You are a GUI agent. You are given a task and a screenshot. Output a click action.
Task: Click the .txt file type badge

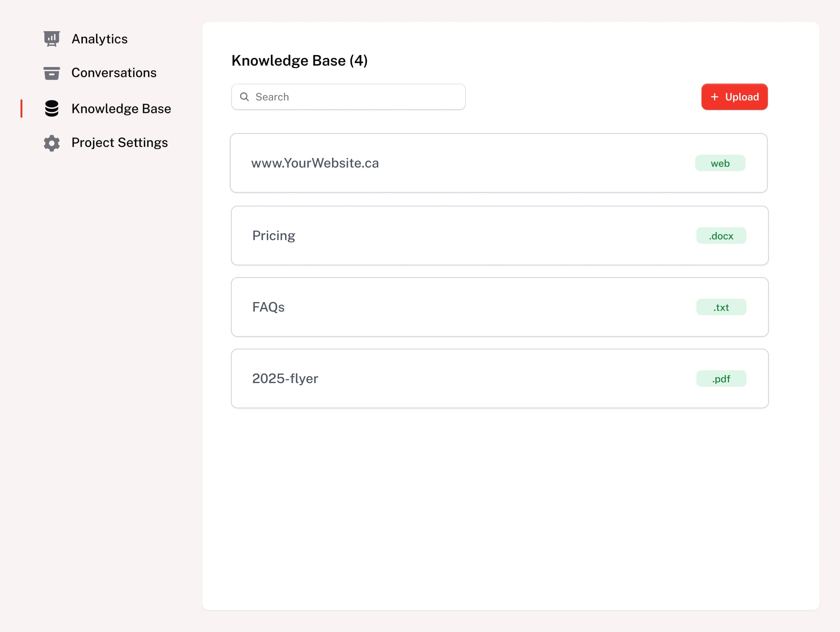[x=721, y=307]
